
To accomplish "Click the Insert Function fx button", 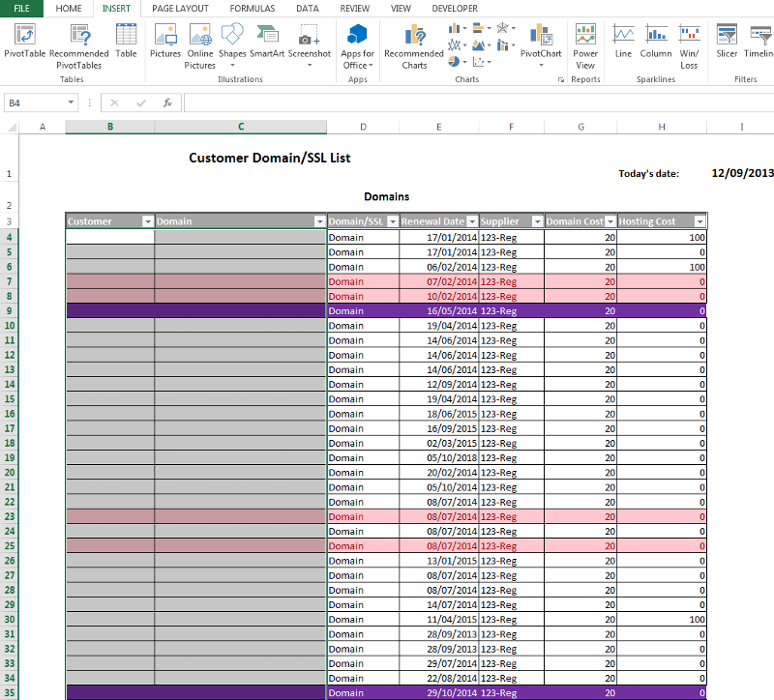I will 167,102.
